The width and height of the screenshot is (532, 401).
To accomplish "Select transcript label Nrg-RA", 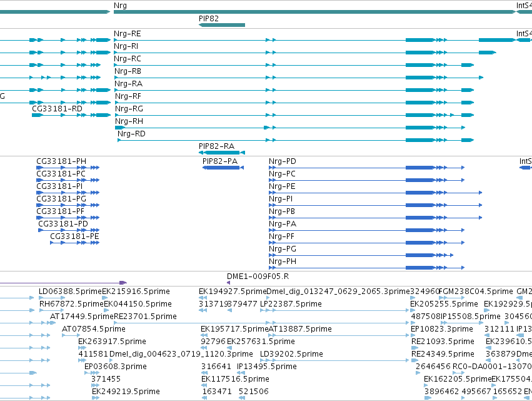I will 128,84.
